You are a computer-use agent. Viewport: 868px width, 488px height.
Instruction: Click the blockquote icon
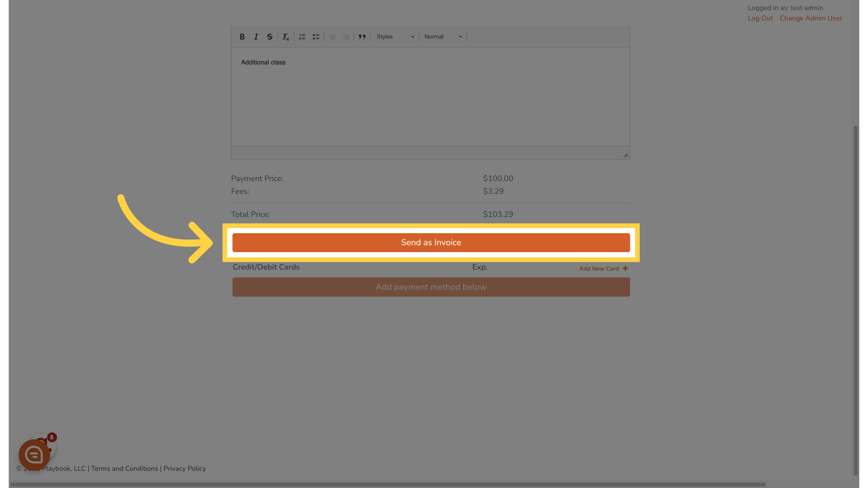click(x=361, y=36)
